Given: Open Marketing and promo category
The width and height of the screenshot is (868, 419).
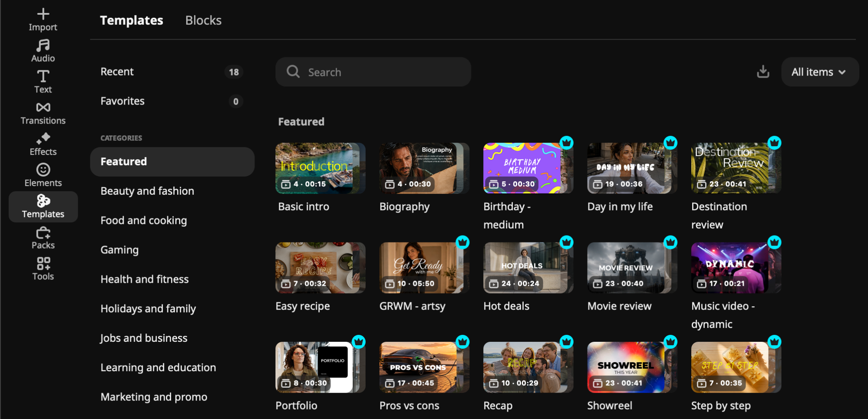Looking at the screenshot, I should pyautogui.click(x=172, y=397).
